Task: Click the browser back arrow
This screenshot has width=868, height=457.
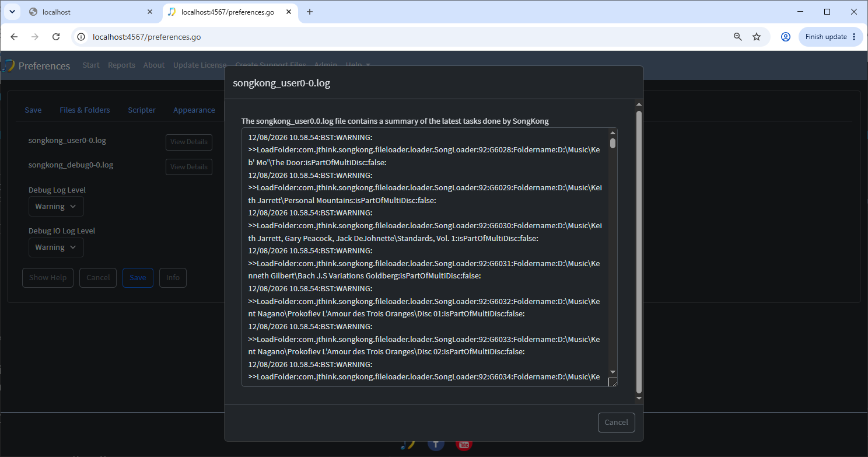Action: coord(14,37)
